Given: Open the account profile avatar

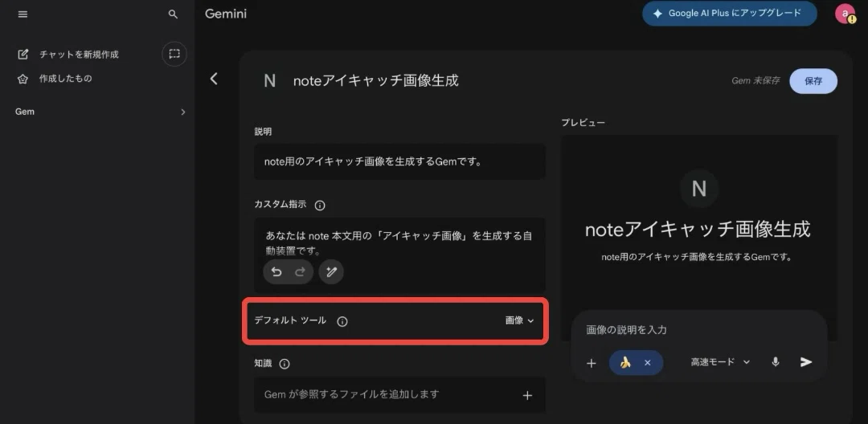Looking at the screenshot, I should tap(845, 14).
